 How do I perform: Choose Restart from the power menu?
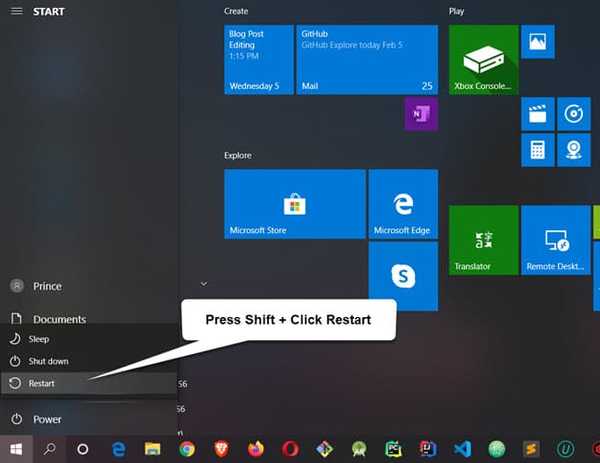click(89, 383)
